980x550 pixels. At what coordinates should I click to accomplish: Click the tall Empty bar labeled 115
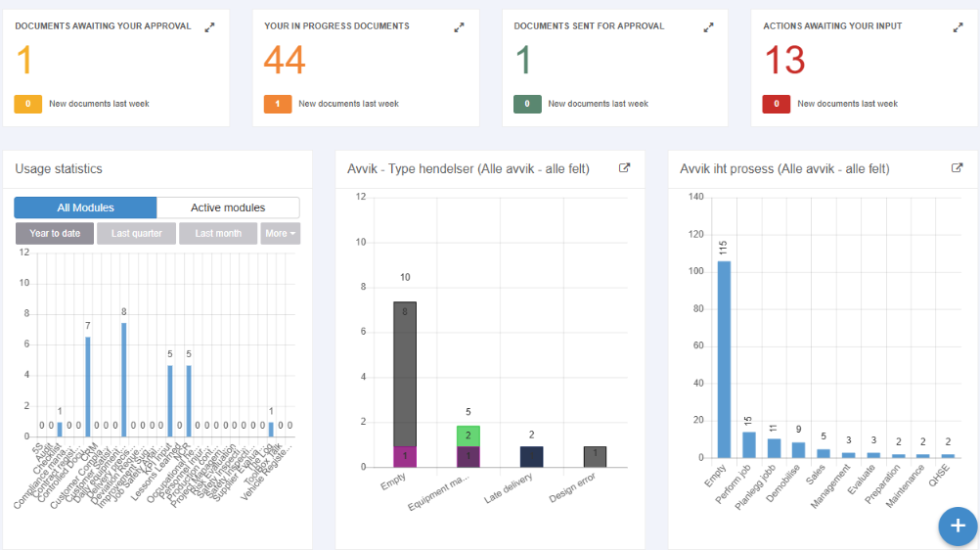click(x=724, y=359)
